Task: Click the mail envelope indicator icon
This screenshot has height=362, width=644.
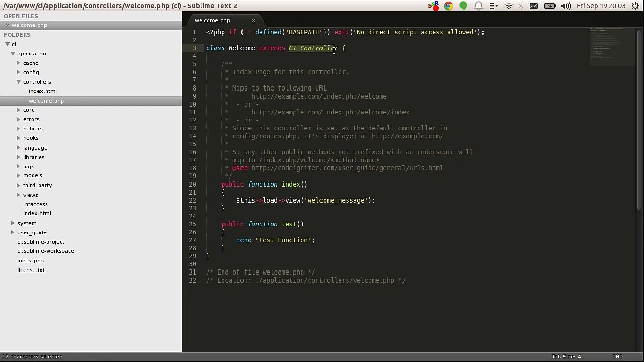Action: tap(534, 6)
